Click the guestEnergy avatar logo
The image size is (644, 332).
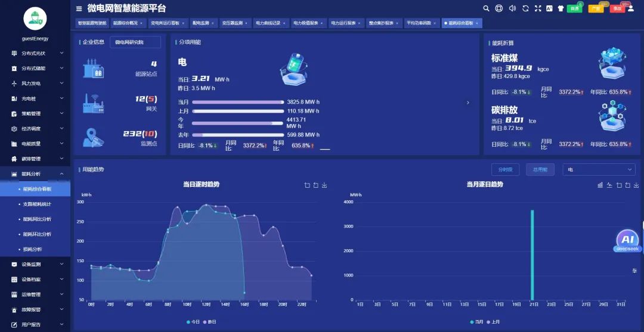click(35, 18)
